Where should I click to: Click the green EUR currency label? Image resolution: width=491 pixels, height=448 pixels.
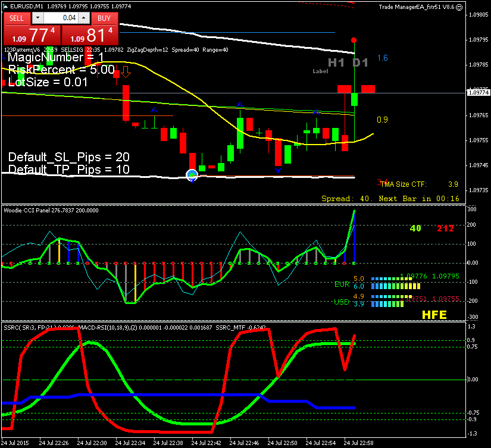coord(342,284)
